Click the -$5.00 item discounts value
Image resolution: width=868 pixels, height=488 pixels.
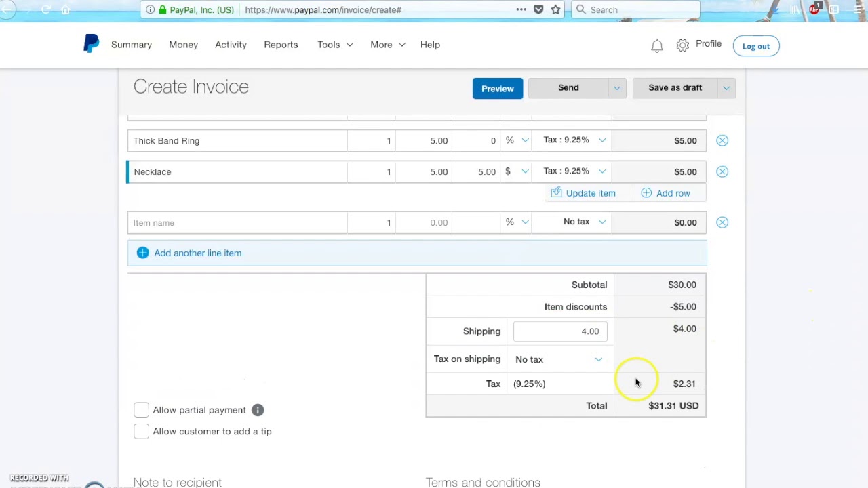(683, 306)
